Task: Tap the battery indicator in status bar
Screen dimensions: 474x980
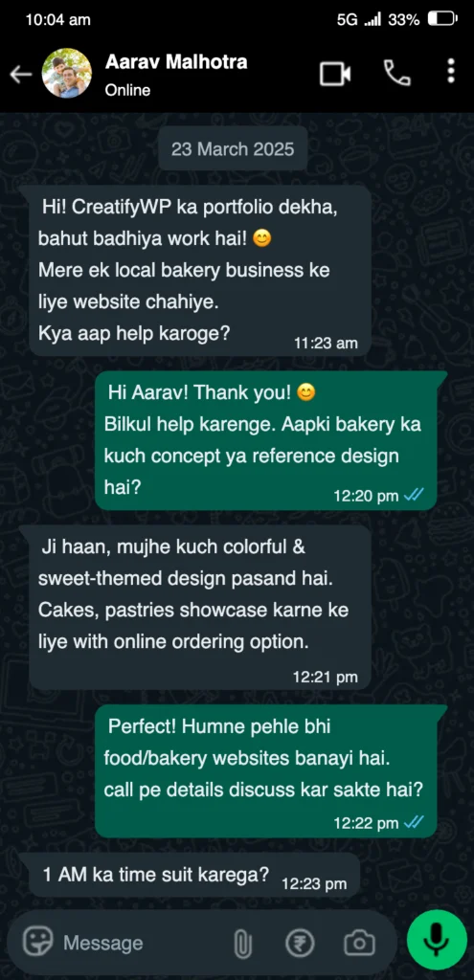Action: pyautogui.click(x=442, y=19)
